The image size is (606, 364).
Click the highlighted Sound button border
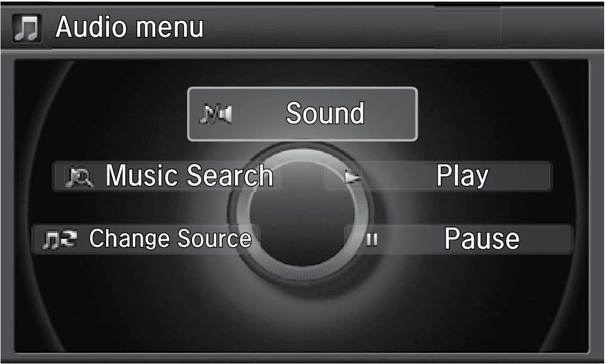click(302, 89)
